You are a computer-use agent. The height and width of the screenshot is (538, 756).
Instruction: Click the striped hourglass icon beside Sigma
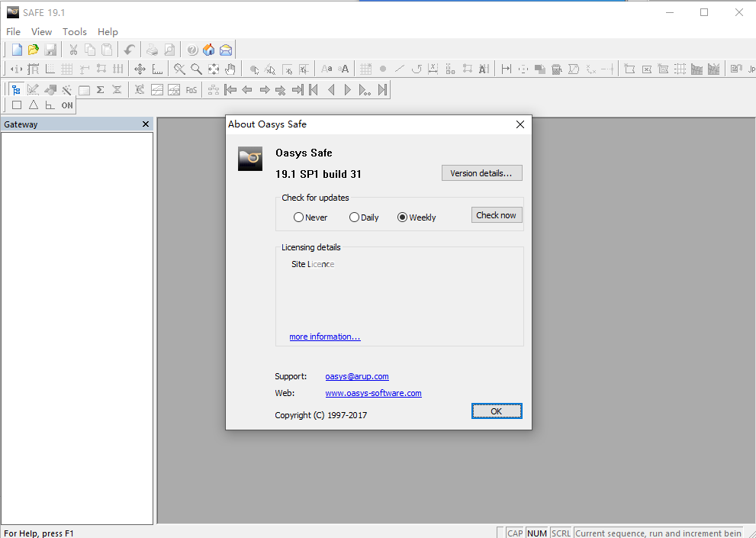117,90
